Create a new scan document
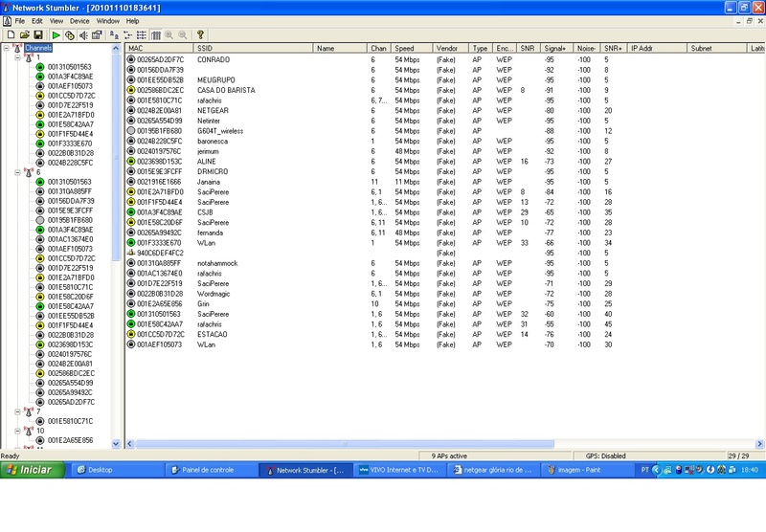The width and height of the screenshot is (766, 532). (11, 34)
